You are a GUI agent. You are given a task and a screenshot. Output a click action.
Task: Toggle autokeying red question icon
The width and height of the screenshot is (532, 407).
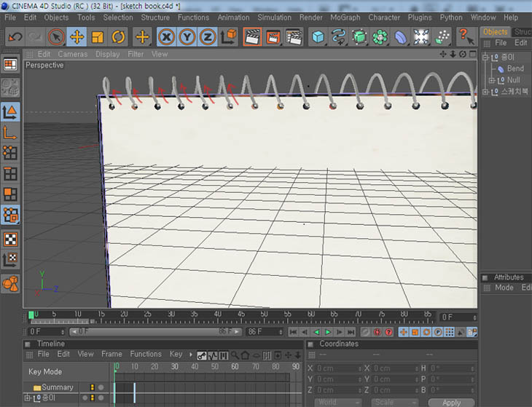[x=389, y=332]
